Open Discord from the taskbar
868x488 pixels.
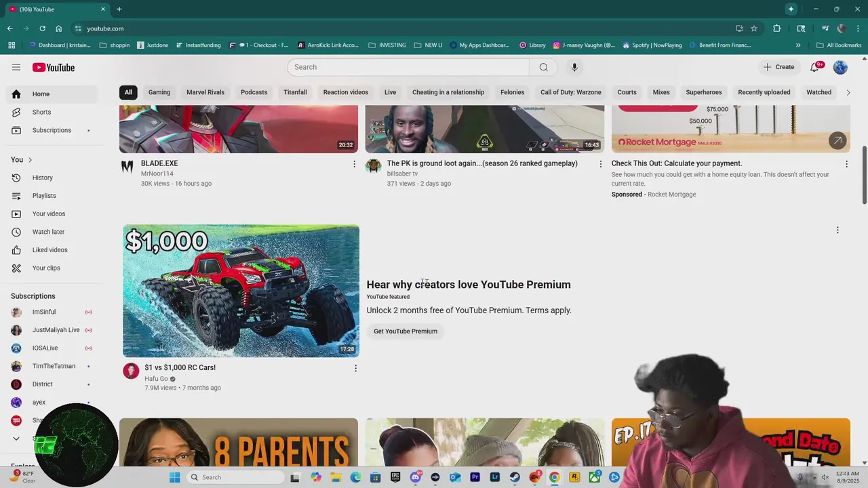(416, 477)
